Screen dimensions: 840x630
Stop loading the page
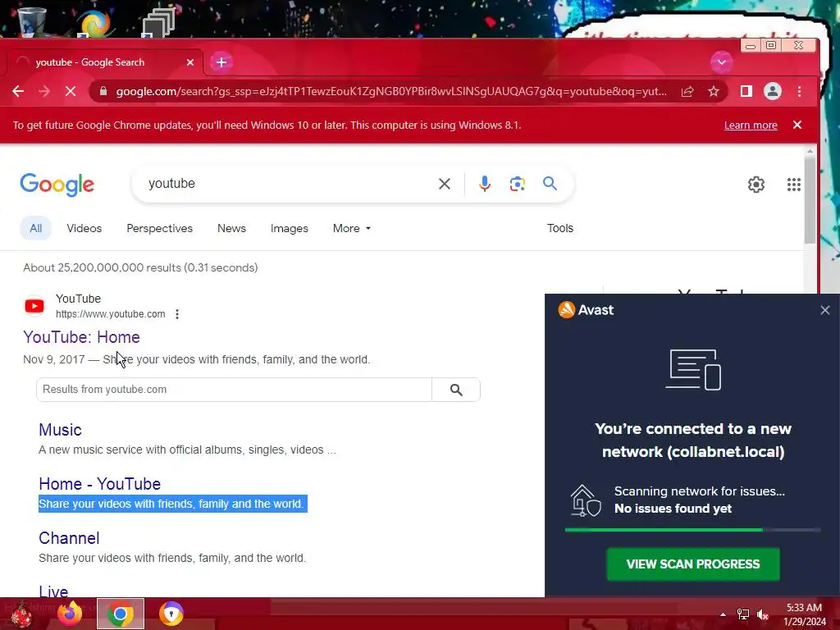(x=71, y=91)
